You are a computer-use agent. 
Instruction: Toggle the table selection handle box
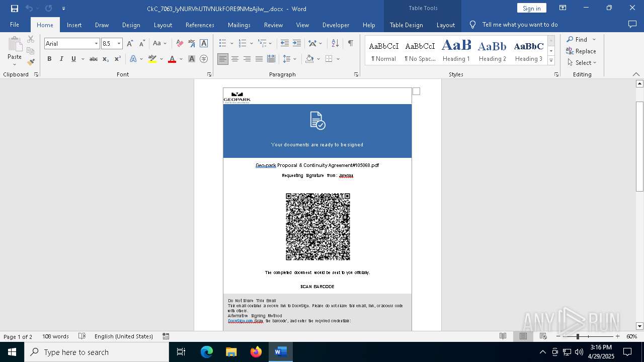[x=416, y=91]
